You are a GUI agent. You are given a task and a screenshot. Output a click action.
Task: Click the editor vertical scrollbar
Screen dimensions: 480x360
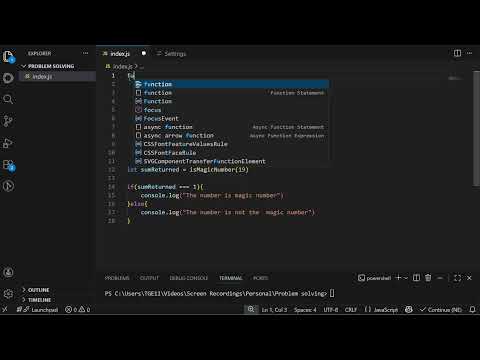(476, 128)
